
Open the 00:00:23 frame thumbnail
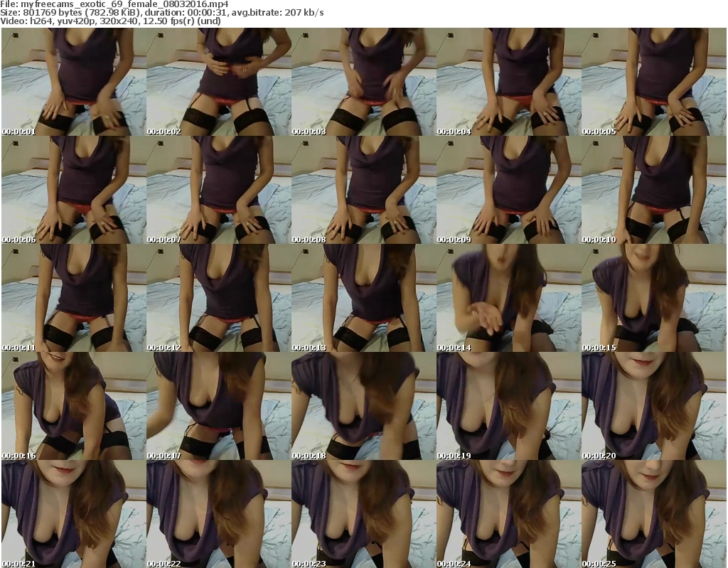(x=363, y=514)
